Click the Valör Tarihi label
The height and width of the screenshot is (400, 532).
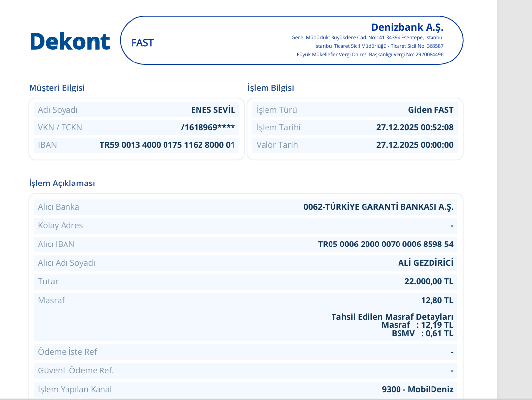(278, 145)
